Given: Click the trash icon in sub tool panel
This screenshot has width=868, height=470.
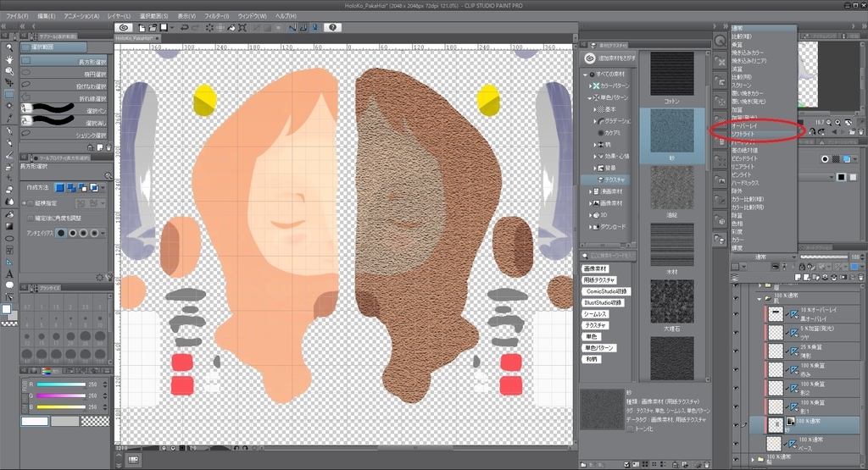Looking at the screenshot, I should coord(108,147).
